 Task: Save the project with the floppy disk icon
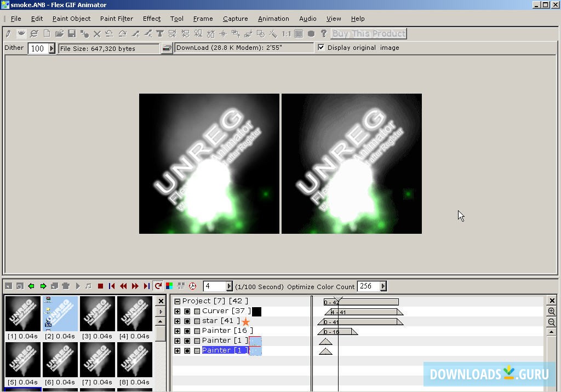72,33
